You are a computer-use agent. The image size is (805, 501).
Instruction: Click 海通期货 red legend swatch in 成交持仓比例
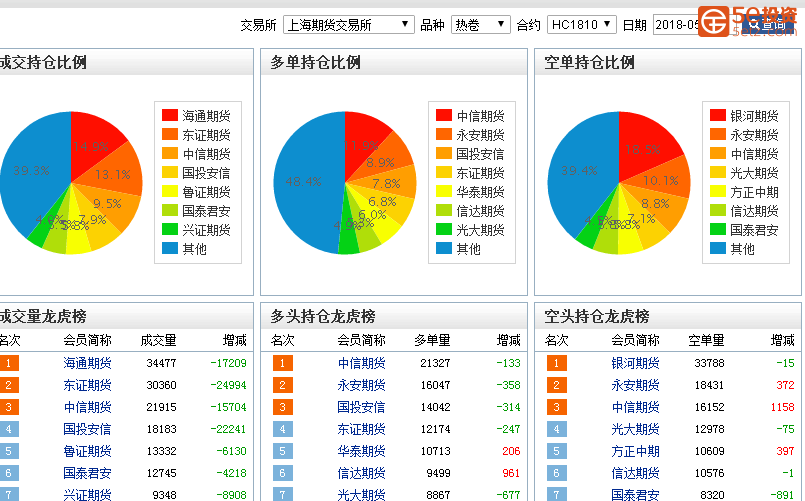[x=170, y=115]
